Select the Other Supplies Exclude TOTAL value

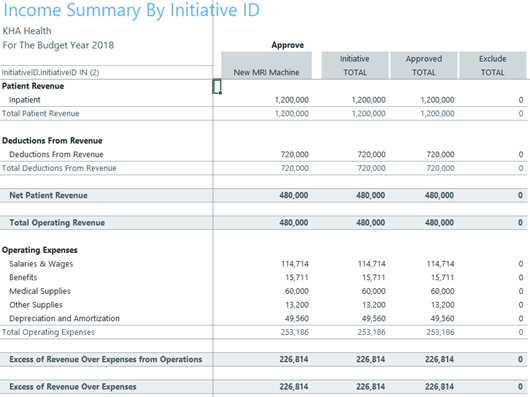click(521, 305)
